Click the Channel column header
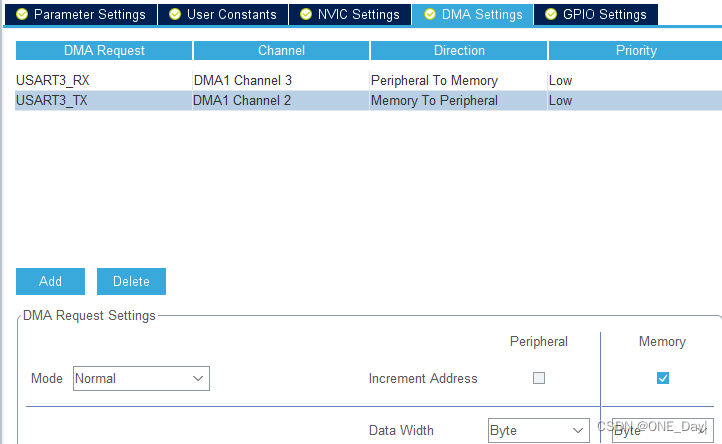 click(281, 50)
